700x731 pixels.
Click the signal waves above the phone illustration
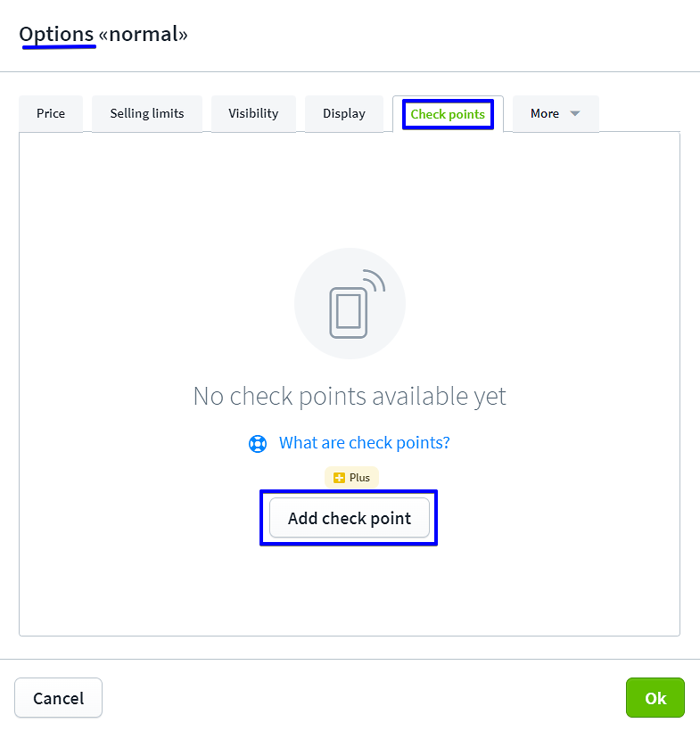pos(375,283)
